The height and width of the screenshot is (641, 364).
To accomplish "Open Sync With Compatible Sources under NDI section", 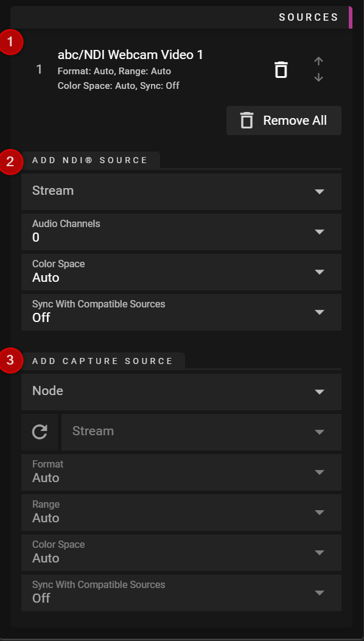I will [181, 312].
